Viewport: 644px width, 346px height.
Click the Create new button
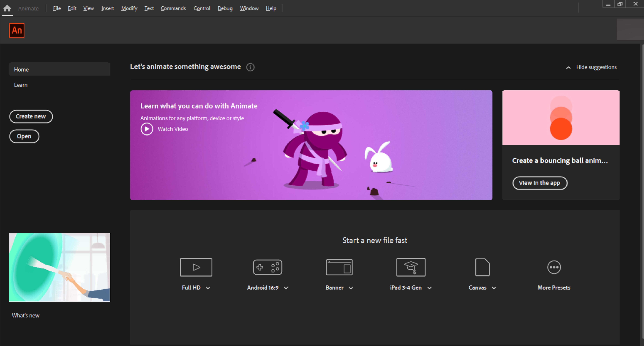click(x=31, y=116)
